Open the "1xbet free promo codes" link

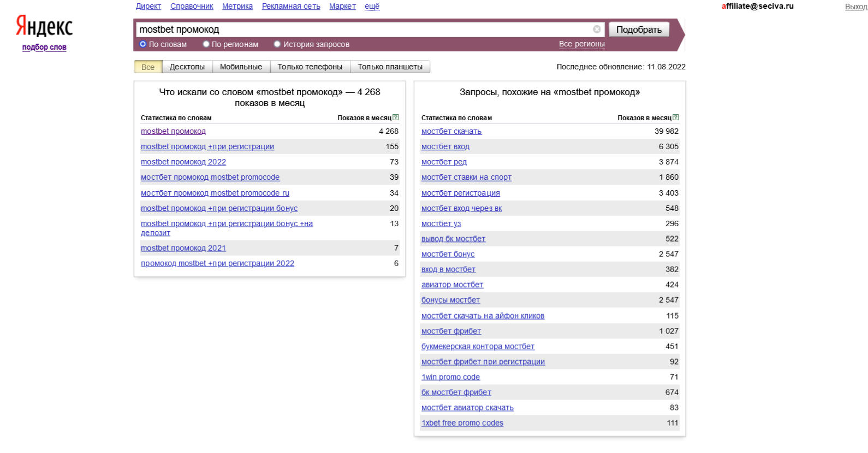click(x=462, y=423)
